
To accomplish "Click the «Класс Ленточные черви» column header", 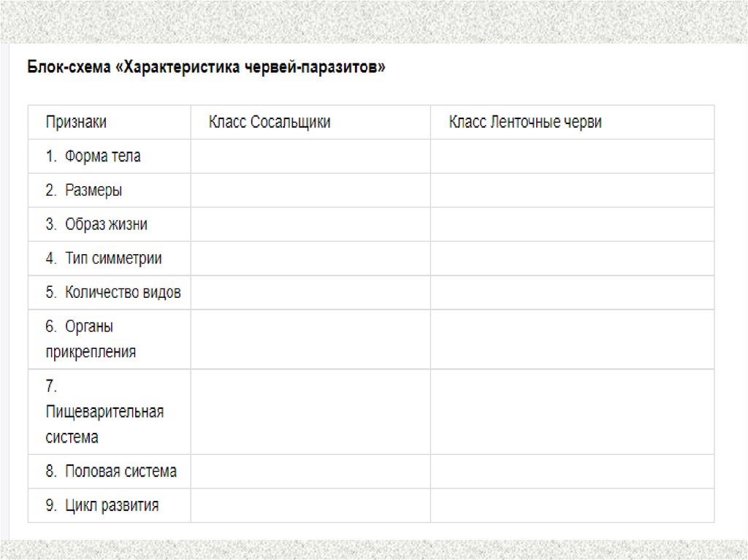I will point(525,122).
